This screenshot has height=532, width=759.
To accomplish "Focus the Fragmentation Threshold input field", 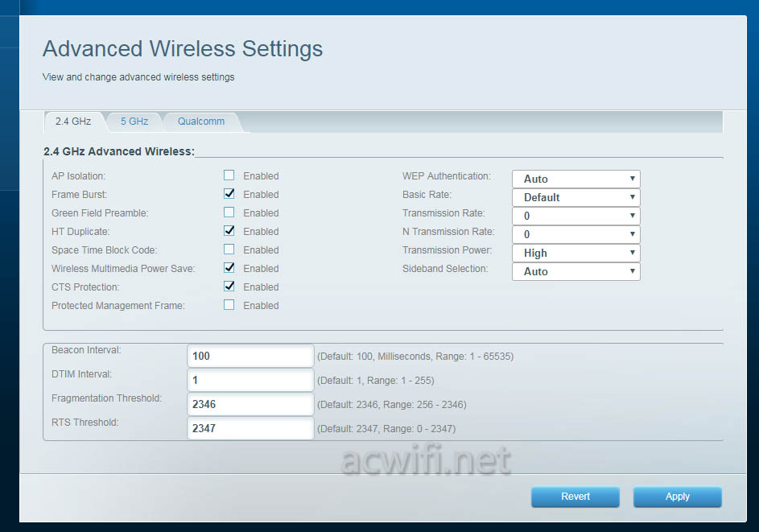I will tap(250, 405).
